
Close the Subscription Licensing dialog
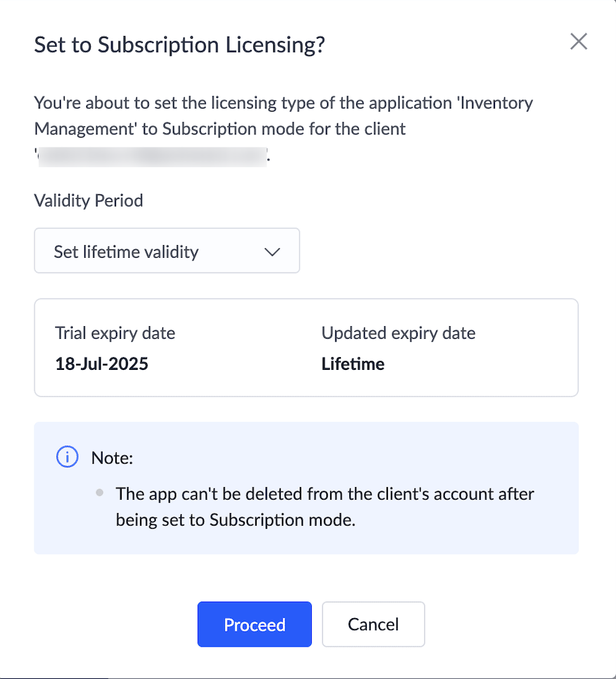[579, 42]
